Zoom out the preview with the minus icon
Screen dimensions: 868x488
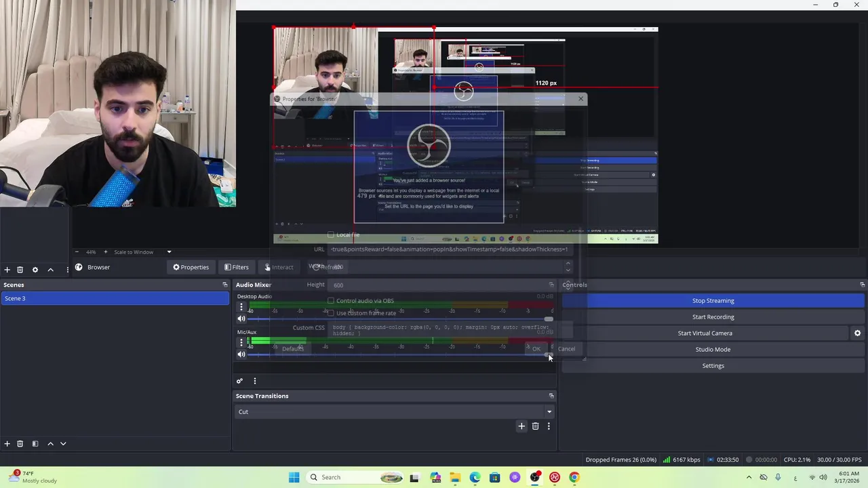pyautogui.click(x=76, y=252)
